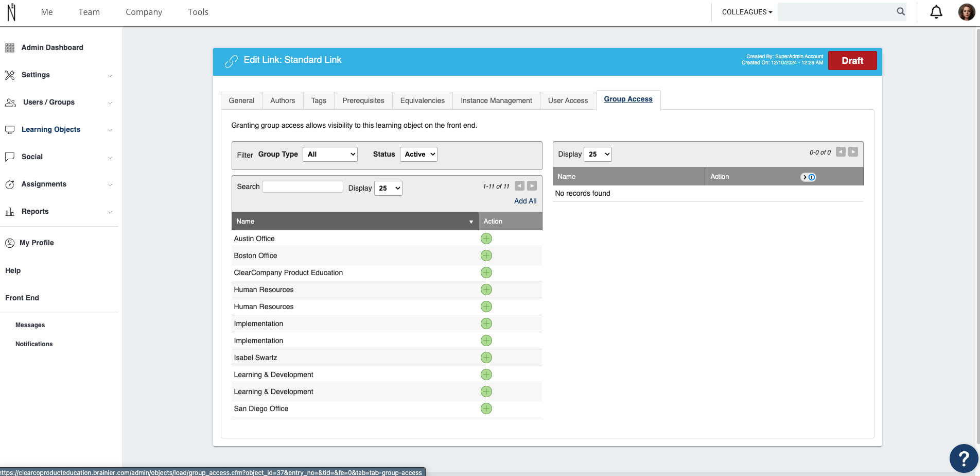Open the COLLEAGUES search scope dropdown
The image size is (980, 476).
(747, 12)
